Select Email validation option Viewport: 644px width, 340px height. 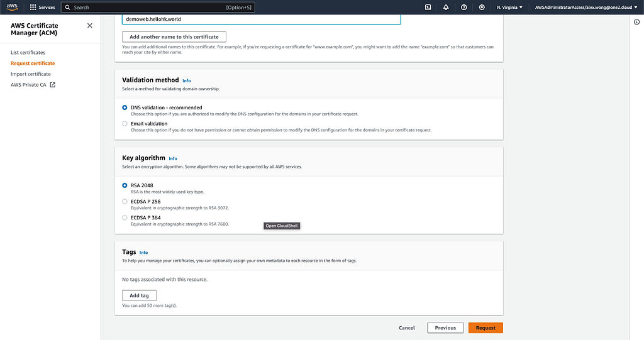pos(125,124)
